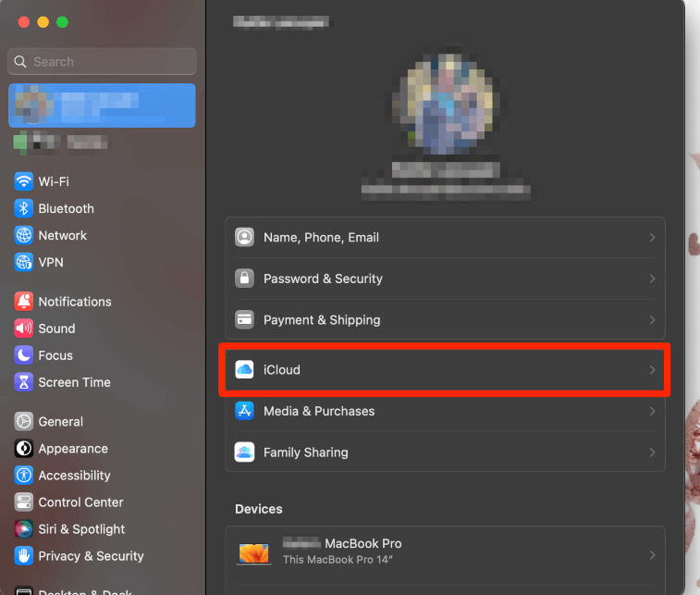Expand the Payment & Shipping chevron
The image size is (700, 595).
[x=652, y=320]
